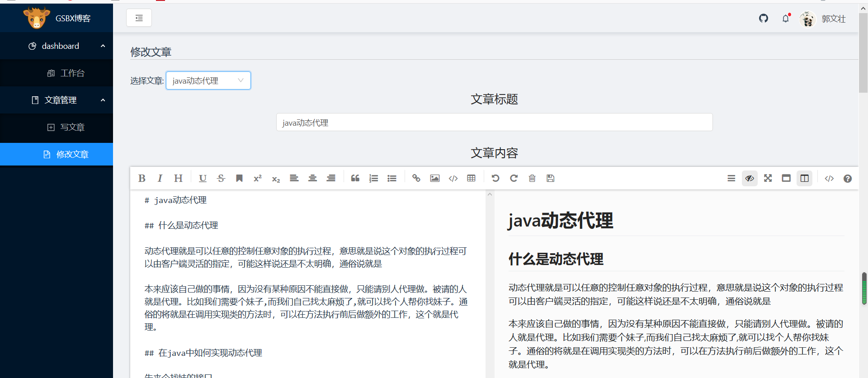The height and width of the screenshot is (378, 868).
Task: Open notifications via the bell icon
Action: [x=786, y=19]
